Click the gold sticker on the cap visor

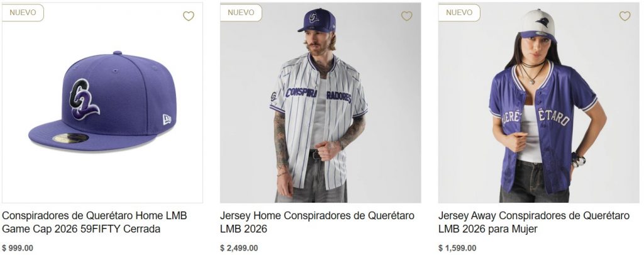70,138
